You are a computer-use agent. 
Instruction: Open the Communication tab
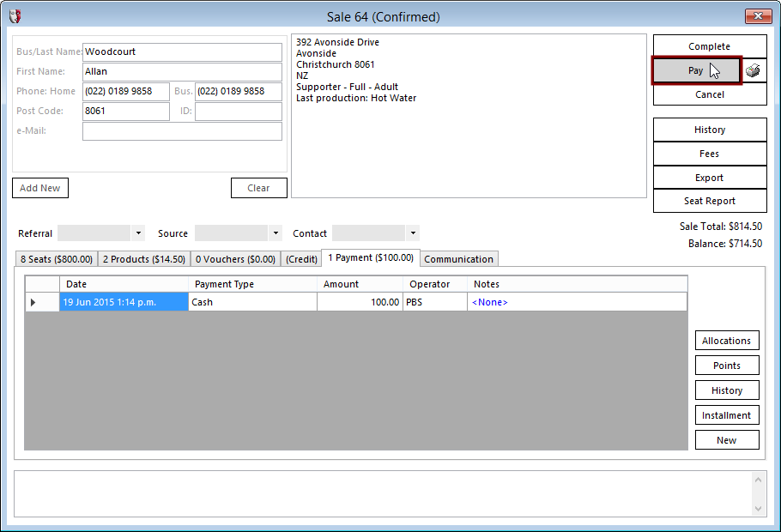point(459,259)
